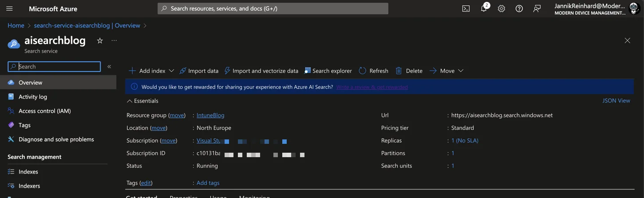Go to Home breadcrumb
Screen dimensions: 644x198
[x=16, y=25]
